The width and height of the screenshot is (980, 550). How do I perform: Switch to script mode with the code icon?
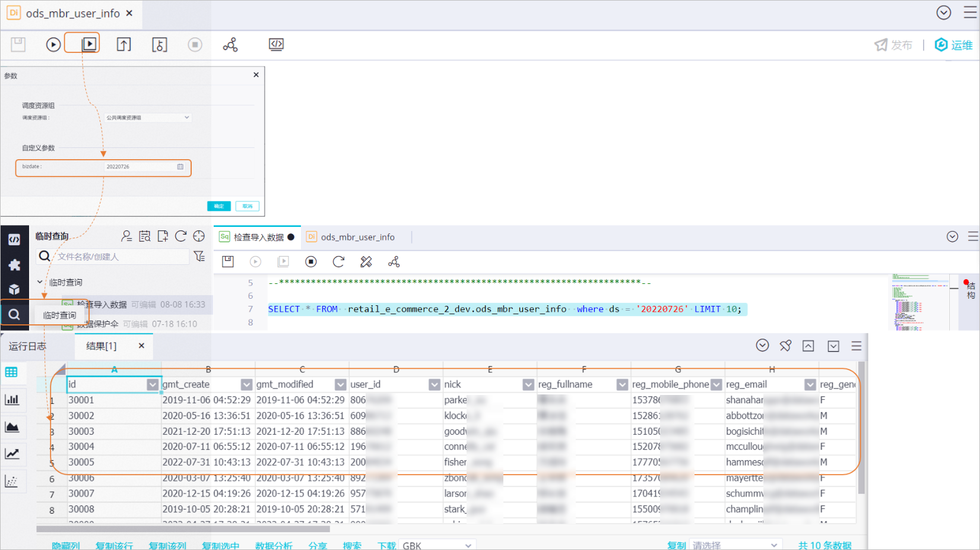tap(276, 45)
